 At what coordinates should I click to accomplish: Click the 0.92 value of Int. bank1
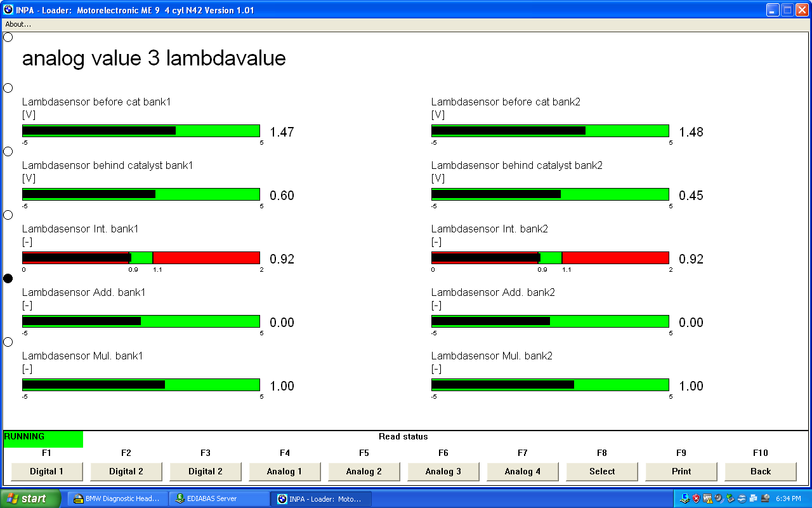pyautogui.click(x=282, y=259)
